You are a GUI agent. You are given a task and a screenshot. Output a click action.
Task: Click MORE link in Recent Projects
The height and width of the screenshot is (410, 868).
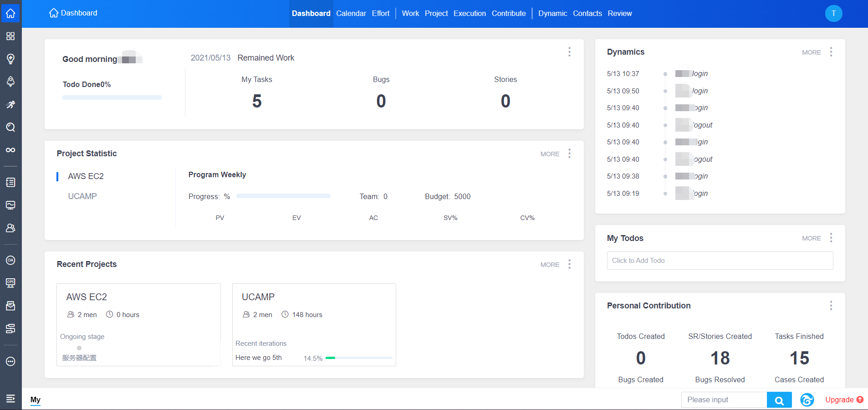[x=550, y=265]
